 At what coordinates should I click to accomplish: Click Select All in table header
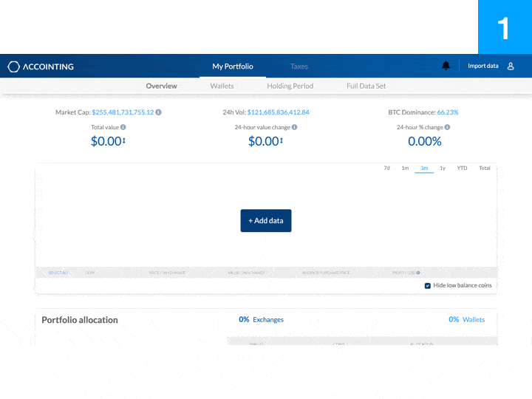coord(58,273)
